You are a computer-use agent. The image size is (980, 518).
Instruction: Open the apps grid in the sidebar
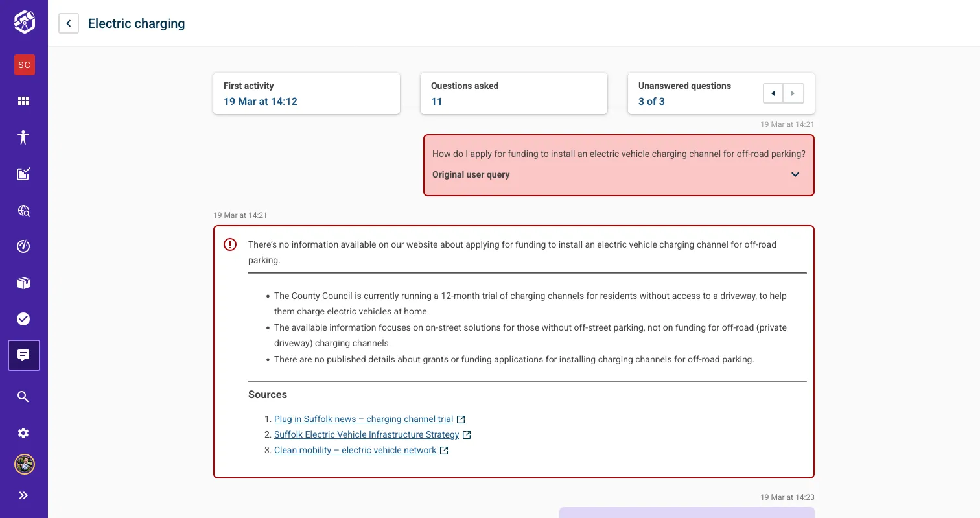[23, 100]
